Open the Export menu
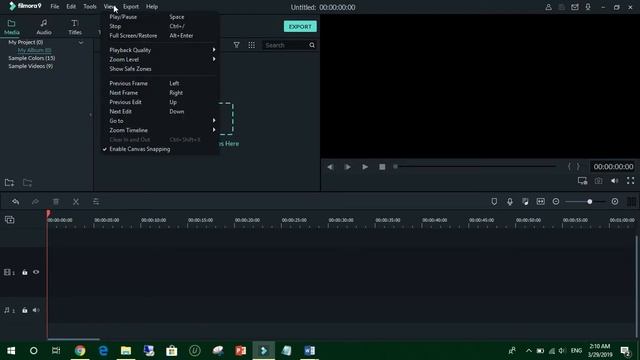 point(131,7)
